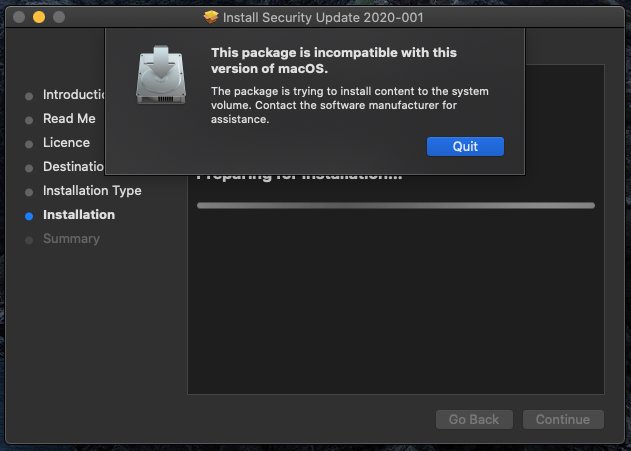Select the Summary step label

[71, 239]
